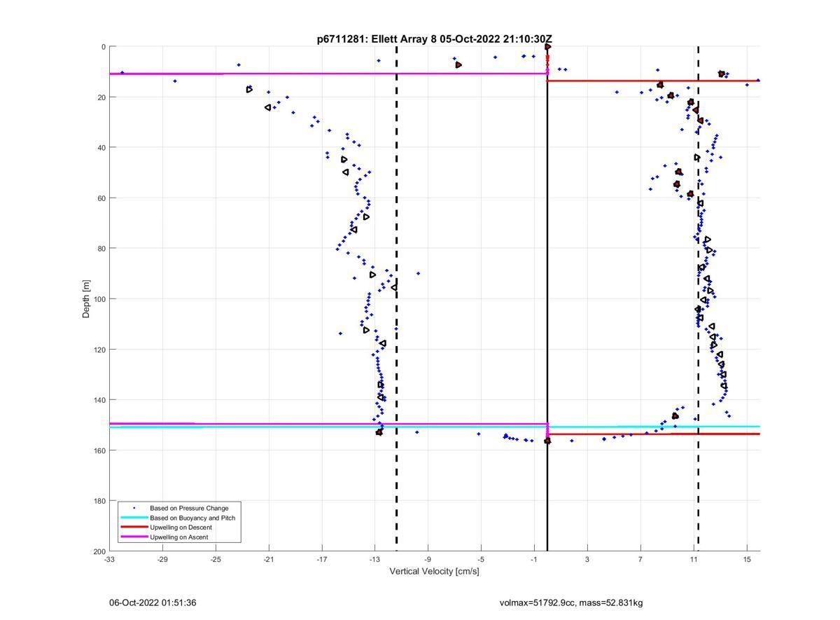Screen dimensions: 840x620
Task: Click x-axis tick label '-21'
Action: click(269, 559)
